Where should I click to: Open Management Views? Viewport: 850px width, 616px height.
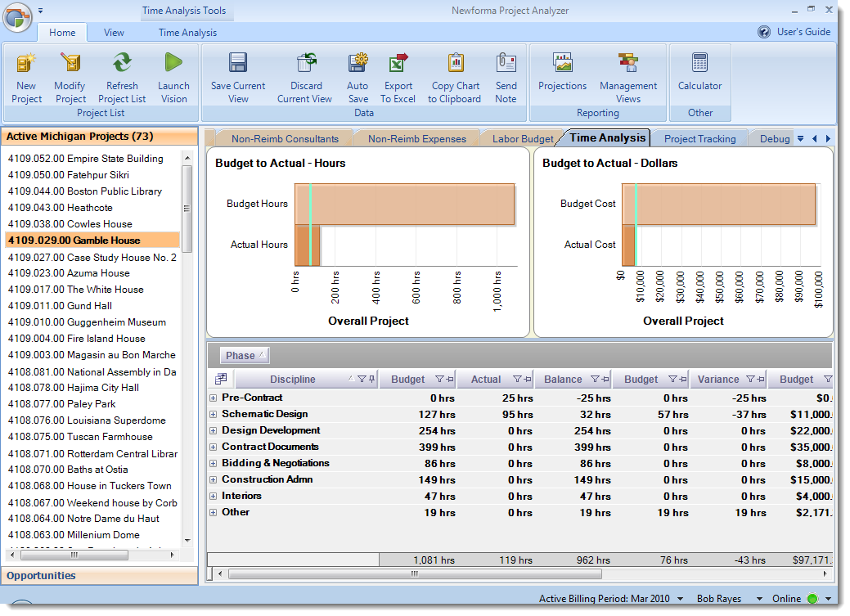click(628, 75)
